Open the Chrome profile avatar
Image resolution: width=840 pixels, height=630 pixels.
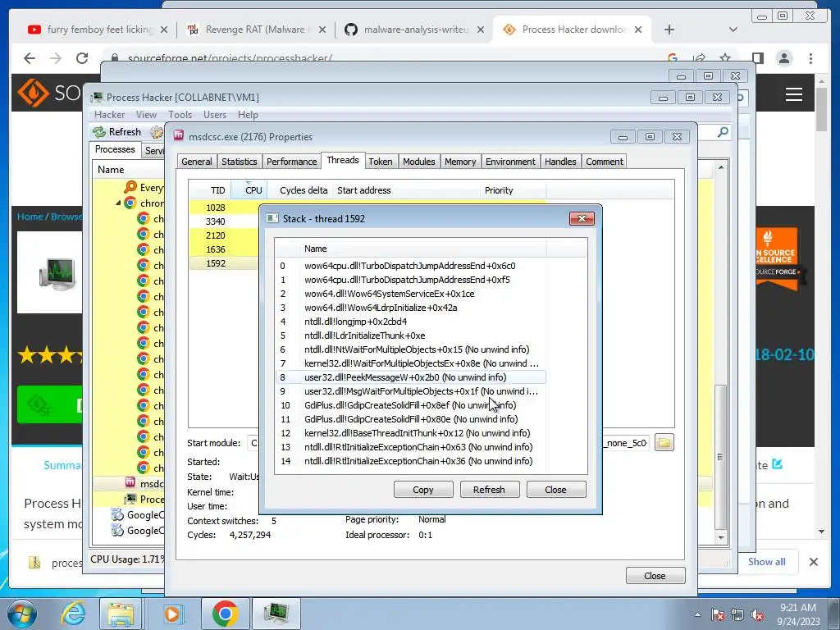[783, 58]
